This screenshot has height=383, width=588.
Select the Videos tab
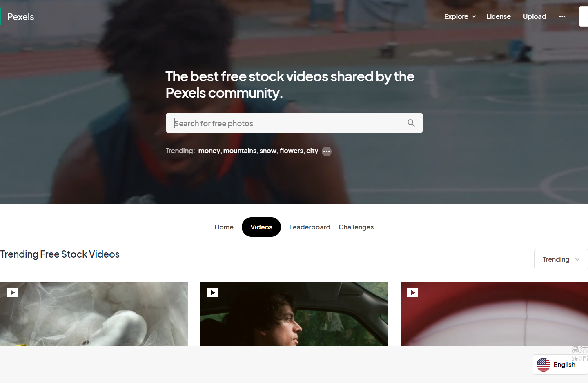(x=261, y=227)
